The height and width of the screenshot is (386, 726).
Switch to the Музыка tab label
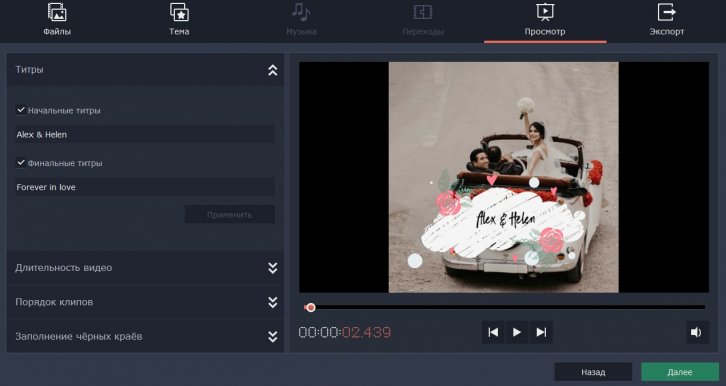(301, 31)
